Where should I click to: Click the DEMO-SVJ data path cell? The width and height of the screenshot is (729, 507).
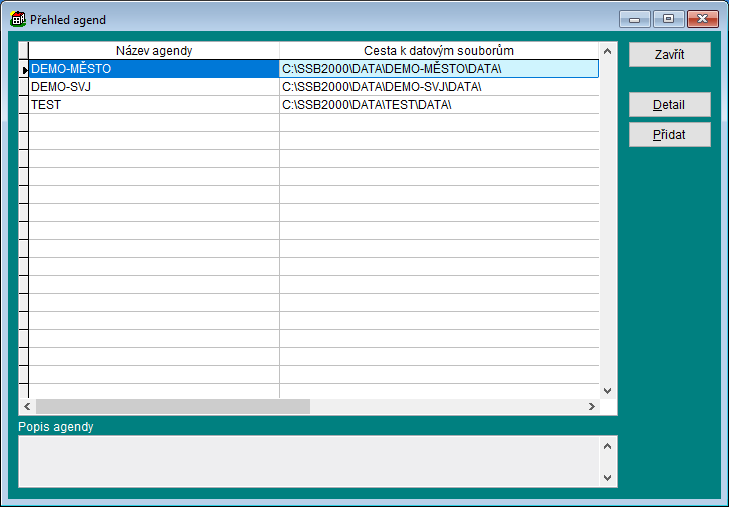pos(439,87)
